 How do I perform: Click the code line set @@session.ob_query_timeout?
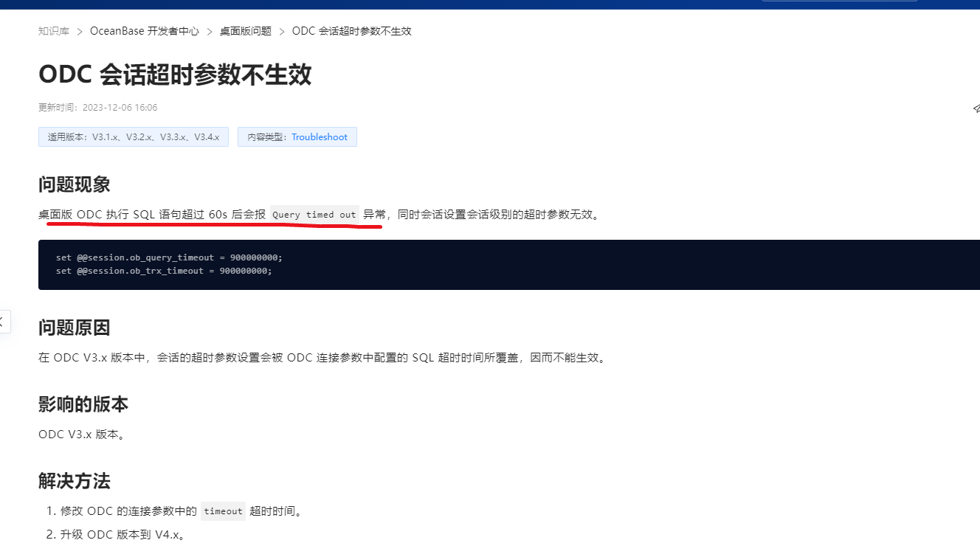coord(169,257)
